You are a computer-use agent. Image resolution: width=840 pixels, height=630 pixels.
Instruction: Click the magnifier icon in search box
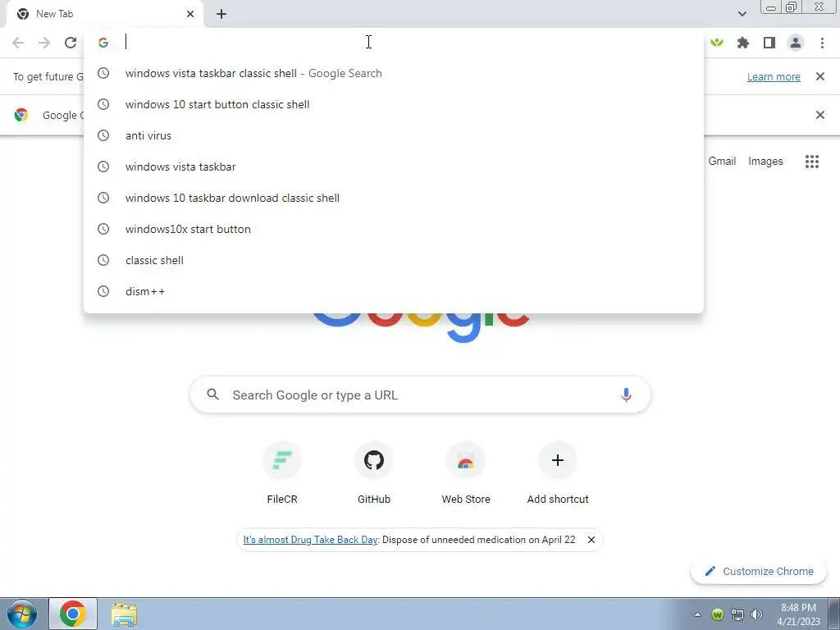pos(212,395)
